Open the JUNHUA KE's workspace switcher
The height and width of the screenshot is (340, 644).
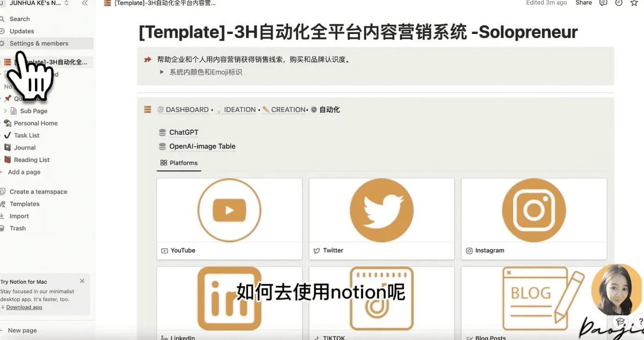[35, 3]
